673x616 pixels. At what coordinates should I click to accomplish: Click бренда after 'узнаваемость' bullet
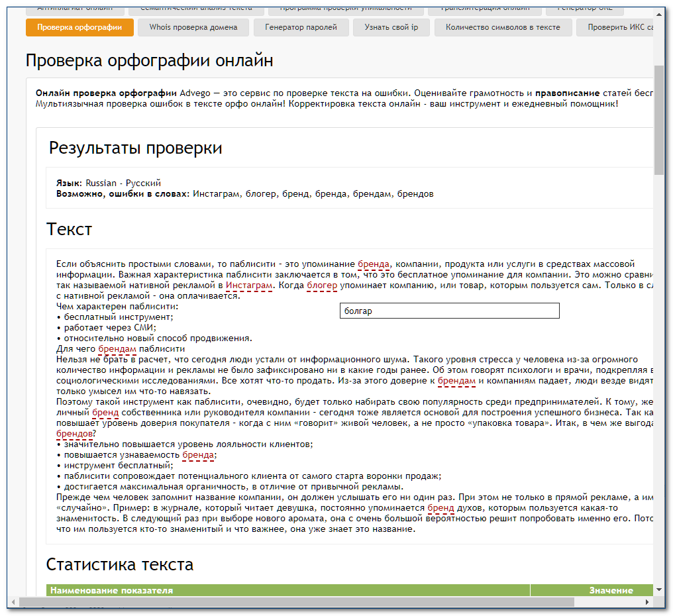(x=198, y=455)
